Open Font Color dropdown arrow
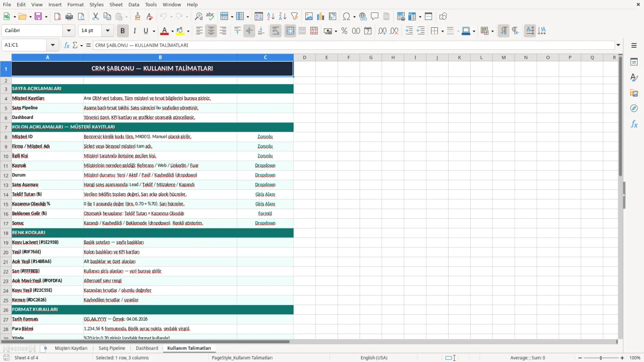The height and width of the screenshot is (362, 644). pos(173,32)
